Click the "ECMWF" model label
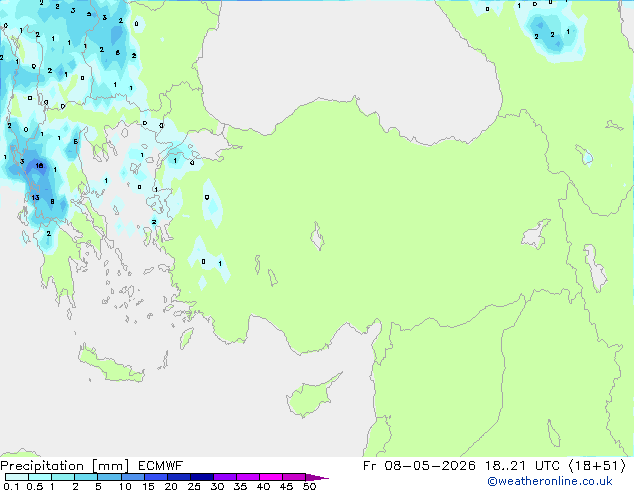 tap(161, 466)
